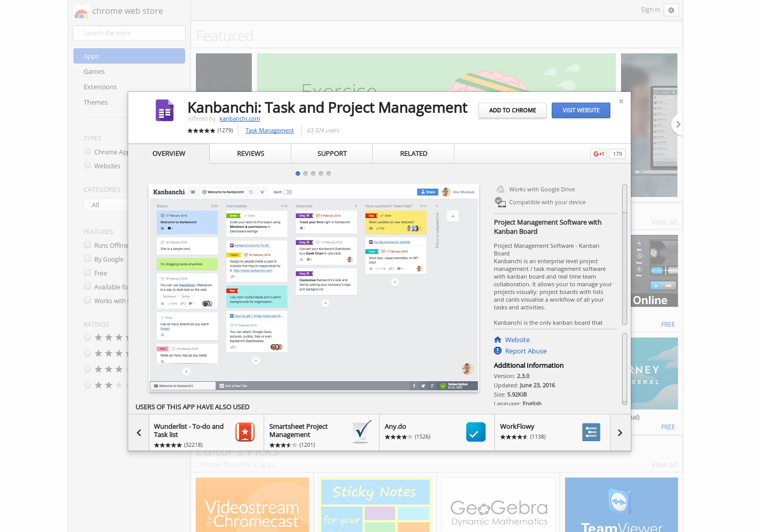Switch to the Support tab
Screen dimensions: 759x532
click(332, 153)
